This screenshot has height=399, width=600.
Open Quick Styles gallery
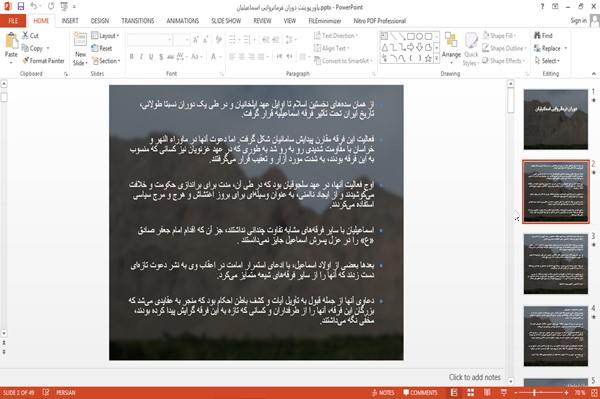point(471,49)
